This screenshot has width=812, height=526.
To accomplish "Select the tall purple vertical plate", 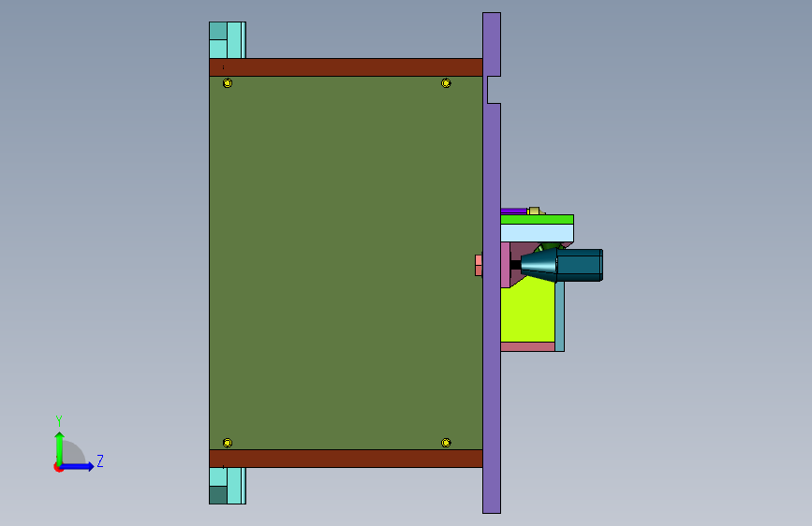I will click(x=492, y=263).
